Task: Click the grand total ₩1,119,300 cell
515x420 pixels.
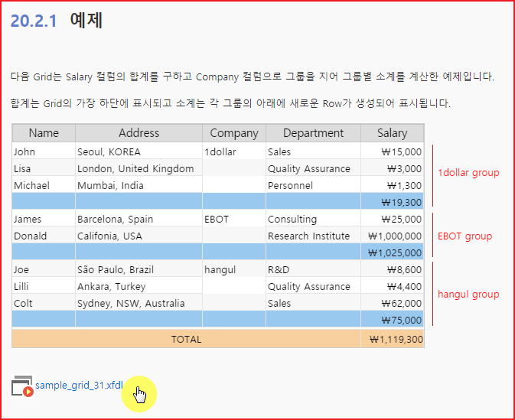Action: (x=393, y=339)
